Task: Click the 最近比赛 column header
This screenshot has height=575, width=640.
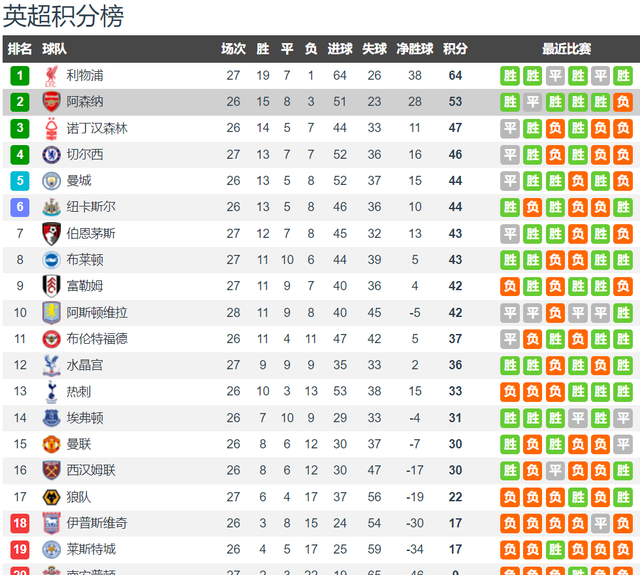Action: click(566, 49)
